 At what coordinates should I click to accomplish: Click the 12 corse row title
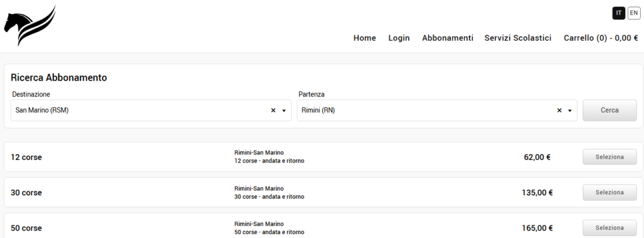tap(26, 157)
